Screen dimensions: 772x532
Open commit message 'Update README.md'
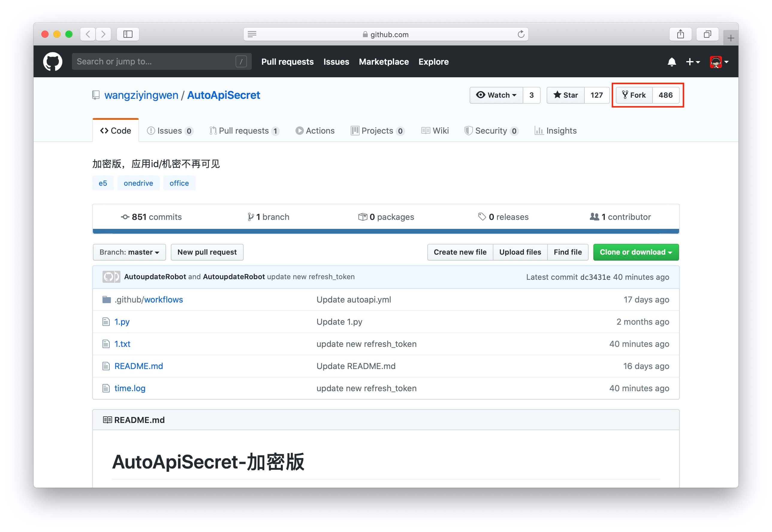[356, 366]
